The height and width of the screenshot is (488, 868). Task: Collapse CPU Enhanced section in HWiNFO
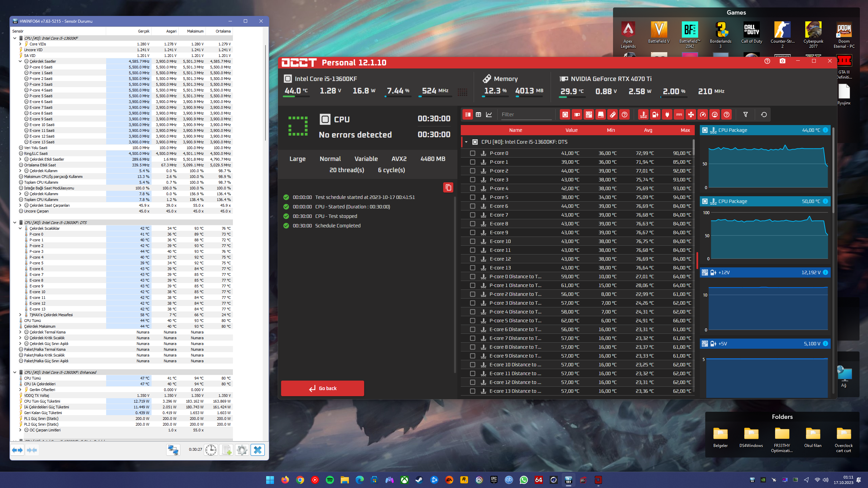(15, 372)
